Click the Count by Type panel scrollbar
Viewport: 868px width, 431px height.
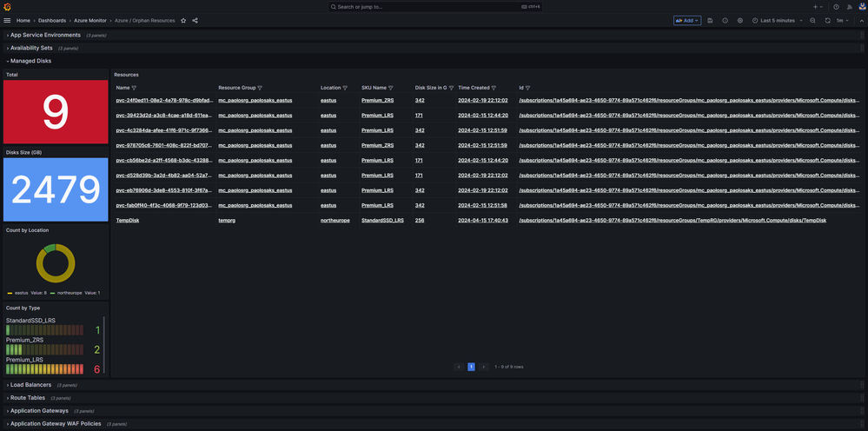pos(104,345)
